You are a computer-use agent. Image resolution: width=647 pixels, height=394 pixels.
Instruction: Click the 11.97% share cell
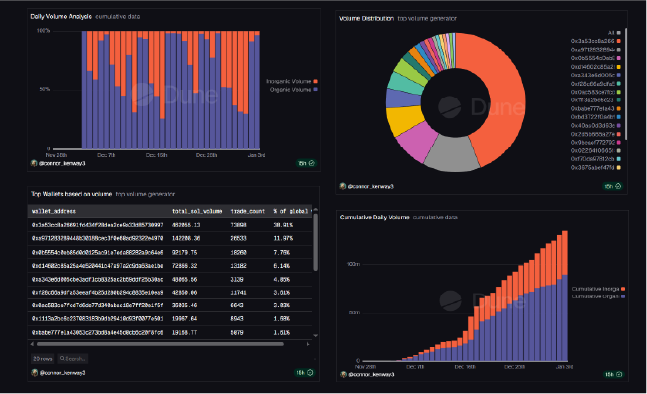tap(283, 238)
